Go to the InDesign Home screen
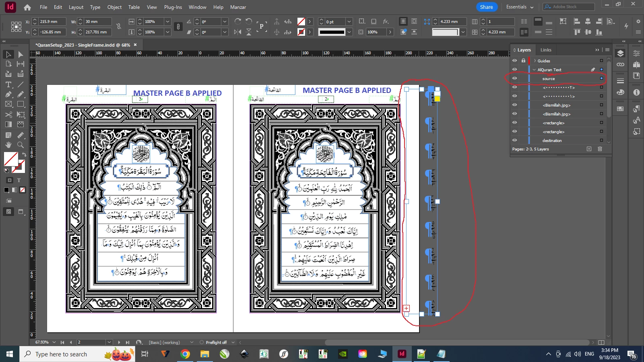 tap(27, 7)
